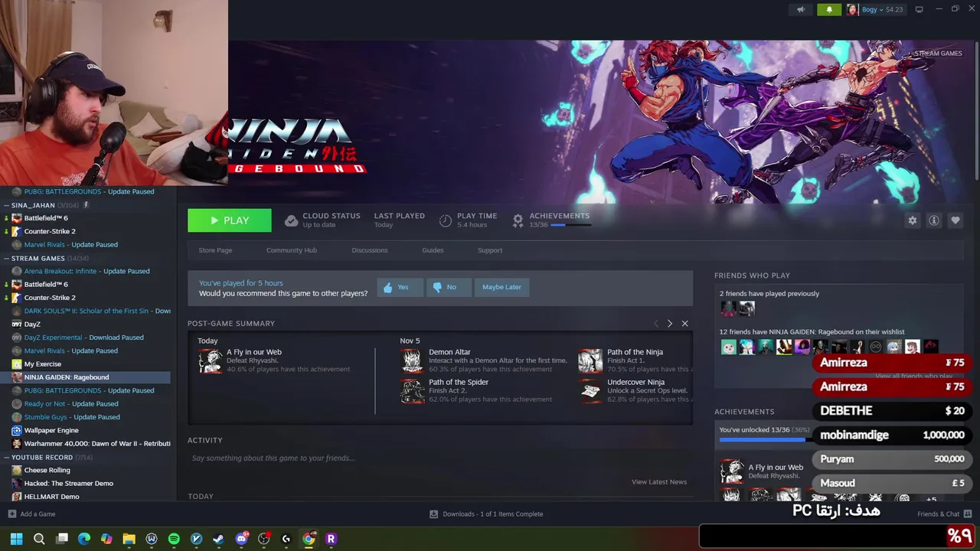The width and height of the screenshot is (980, 551).
Task: Click the Undercover Ninja achievement icon
Action: [590, 390]
